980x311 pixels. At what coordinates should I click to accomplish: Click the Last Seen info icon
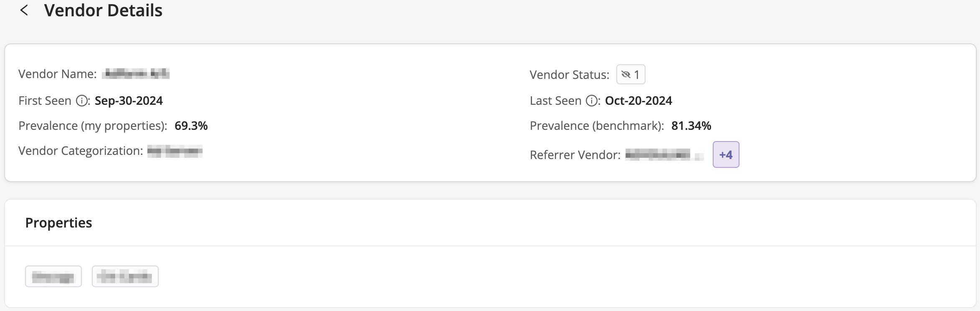[x=592, y=101]
